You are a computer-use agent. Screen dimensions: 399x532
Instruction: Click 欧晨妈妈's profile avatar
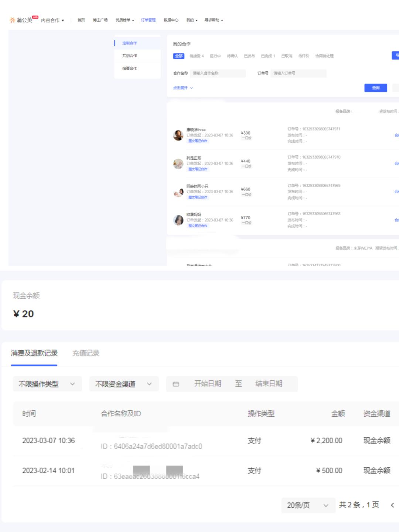(178, 220)
